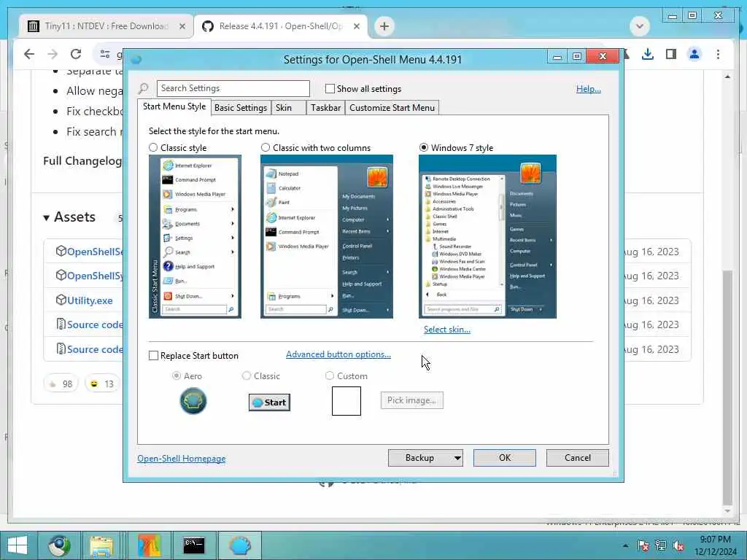The width and height of the screenshot is (747, 560).
Task: Open Command Prompt from the taskbar
Action: click(194, 545)
